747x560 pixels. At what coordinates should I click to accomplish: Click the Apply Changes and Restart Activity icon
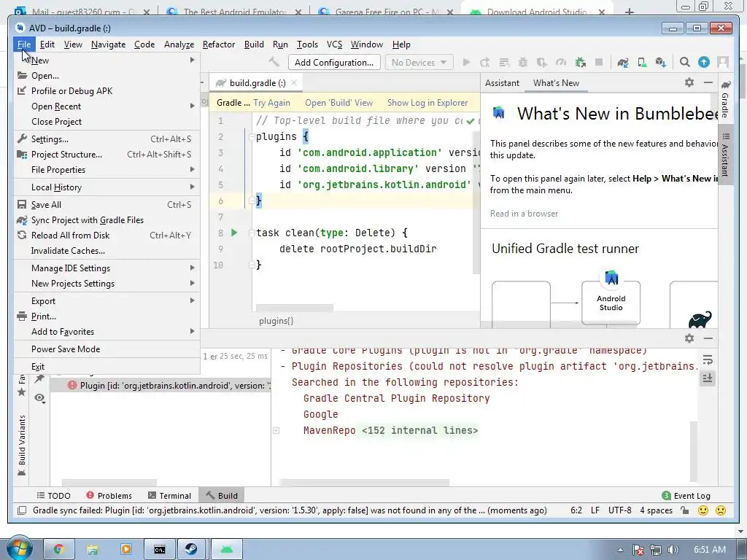tap(485, 63)
